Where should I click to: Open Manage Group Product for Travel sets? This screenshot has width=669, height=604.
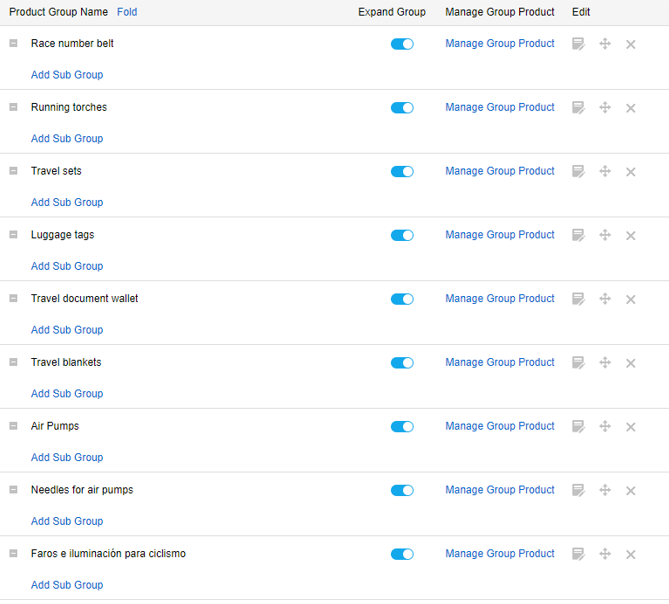(500, 171)
